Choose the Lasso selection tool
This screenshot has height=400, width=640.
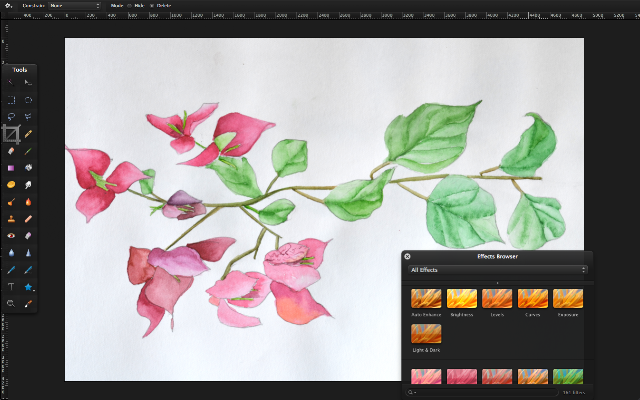click(x=11, y=117)
